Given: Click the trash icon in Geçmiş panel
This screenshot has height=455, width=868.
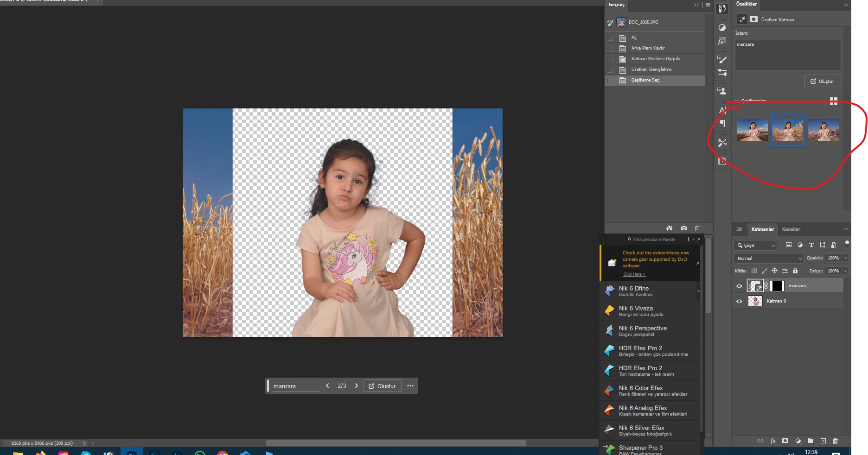Looking at the screenshot, I should (697, 228).
